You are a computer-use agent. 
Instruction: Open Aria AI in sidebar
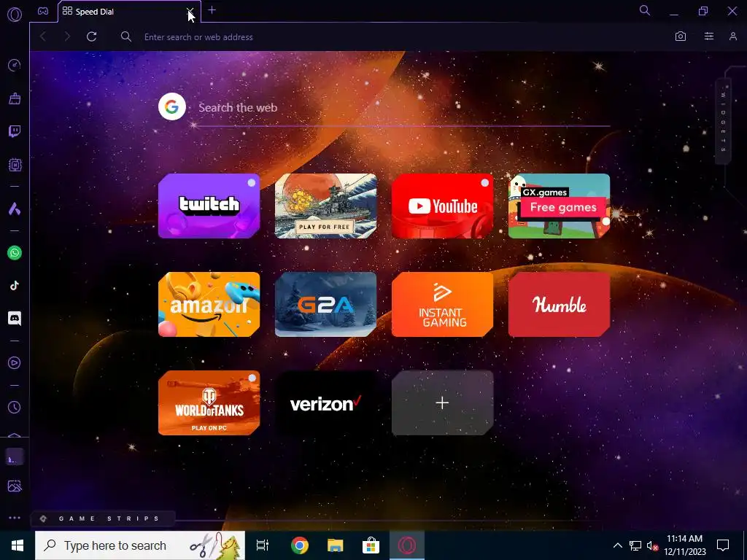pos(15,209)
